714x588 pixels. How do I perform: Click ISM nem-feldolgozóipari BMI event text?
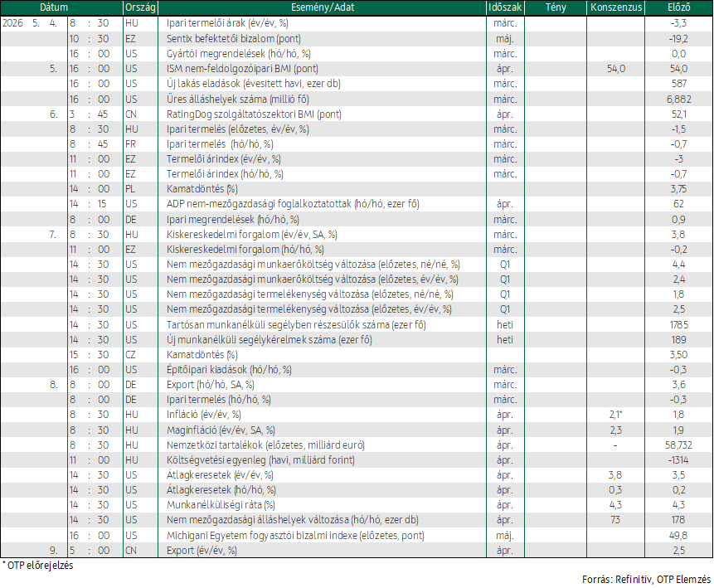point(242,69)
